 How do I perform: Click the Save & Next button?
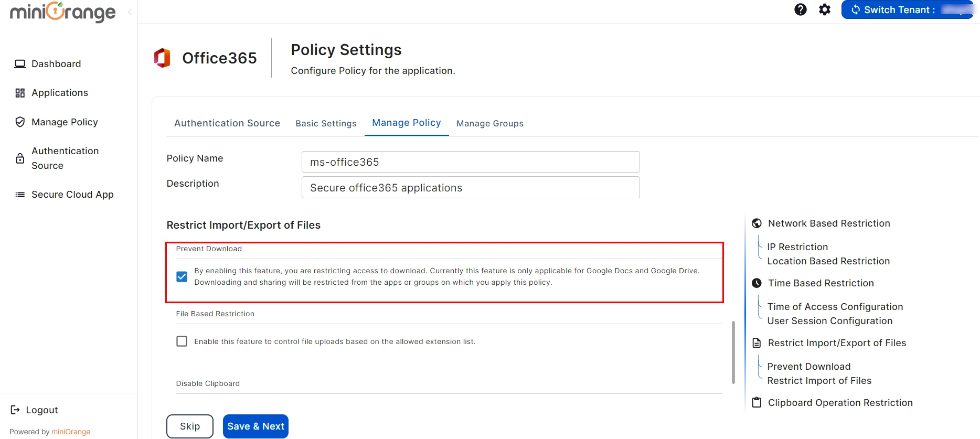coord(255,426)
